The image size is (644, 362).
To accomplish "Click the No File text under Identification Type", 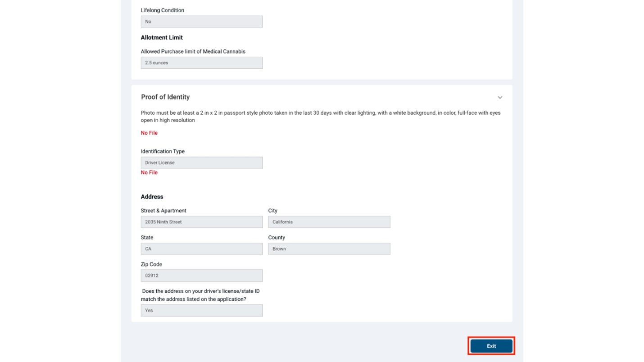I will [x=149, y=172].
